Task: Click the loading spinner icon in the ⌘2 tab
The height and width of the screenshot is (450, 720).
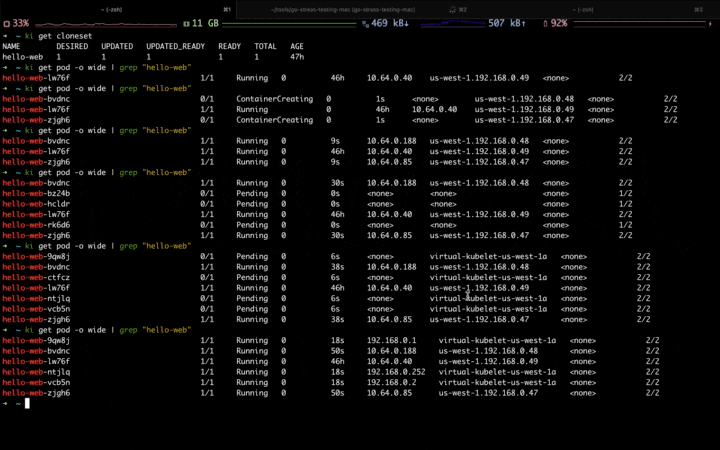Action: [452, 9]
